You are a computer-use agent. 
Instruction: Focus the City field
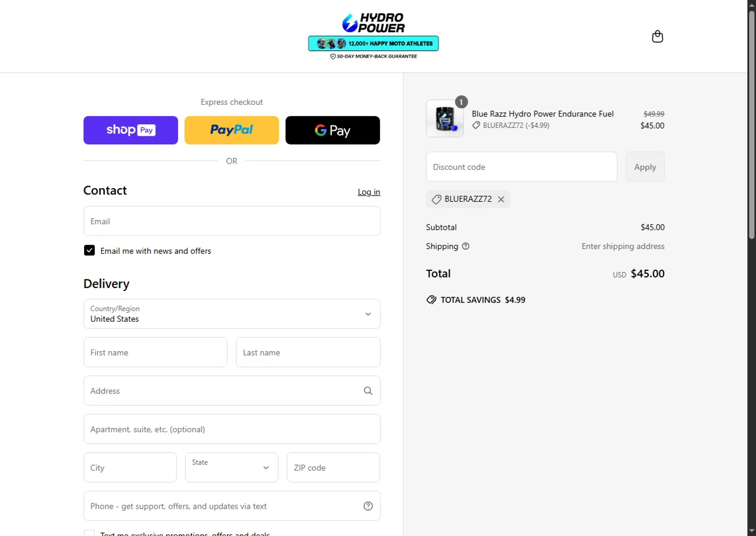130,467
